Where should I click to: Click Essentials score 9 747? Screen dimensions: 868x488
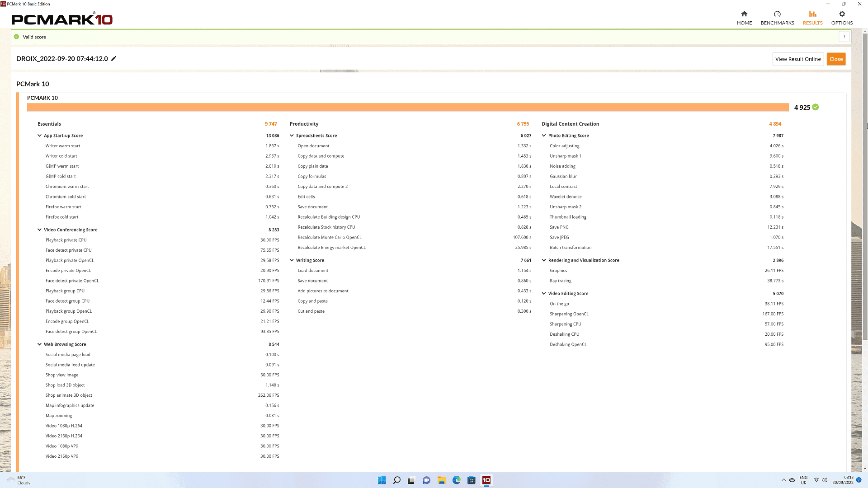[271, 124]
